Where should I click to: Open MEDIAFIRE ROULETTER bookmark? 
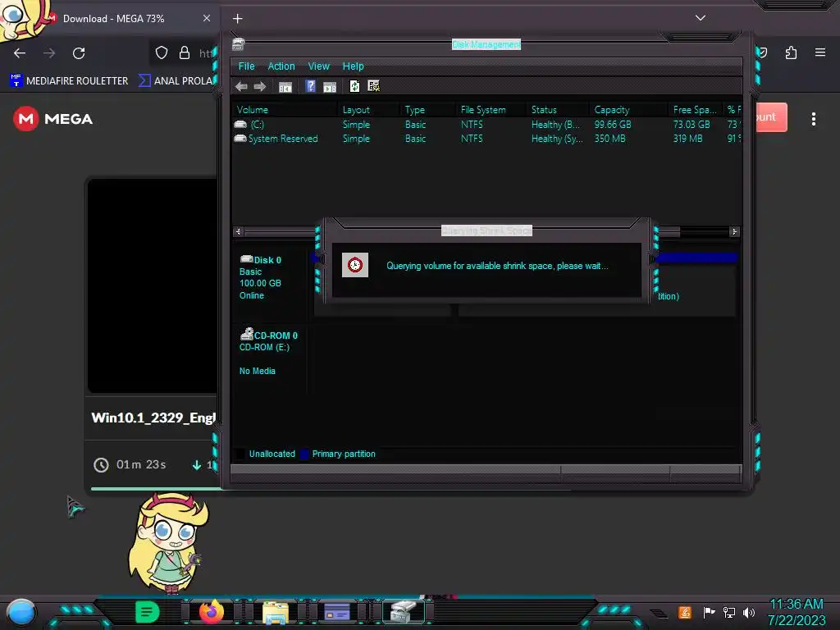70,80
